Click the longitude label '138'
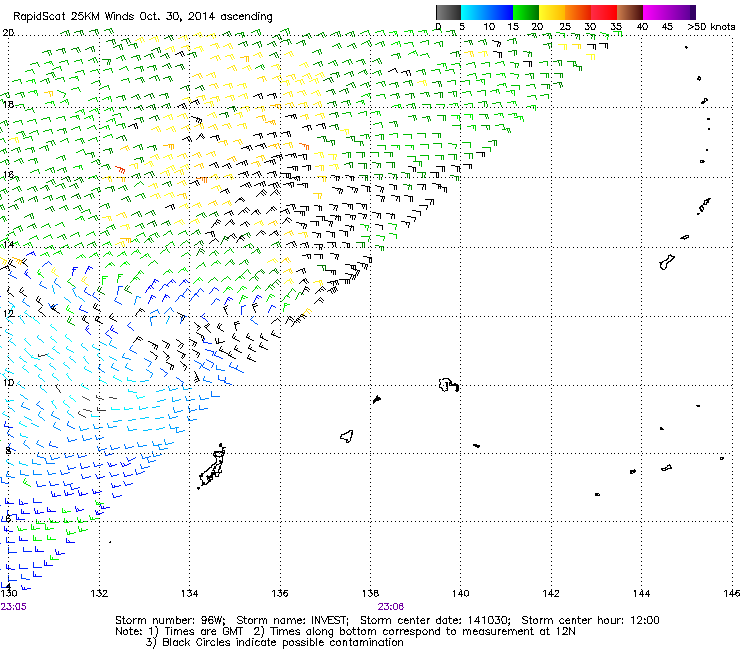The image size is (740, 650). coord(370,593)
